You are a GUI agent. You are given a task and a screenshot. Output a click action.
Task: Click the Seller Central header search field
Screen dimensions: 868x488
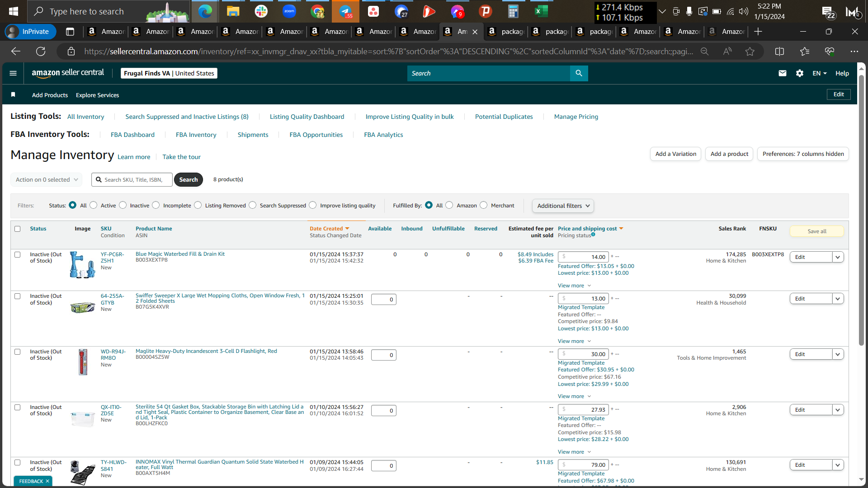tap(488, 73)
